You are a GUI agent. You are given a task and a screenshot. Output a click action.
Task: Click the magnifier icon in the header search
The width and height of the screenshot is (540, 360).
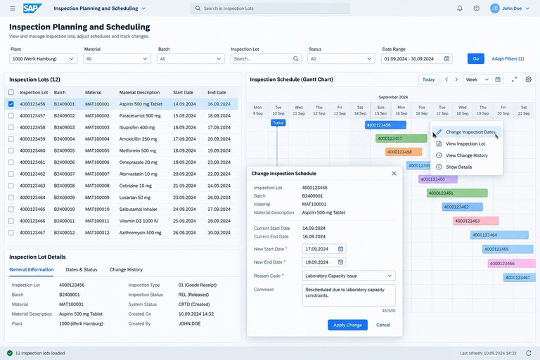pos(198,8)
